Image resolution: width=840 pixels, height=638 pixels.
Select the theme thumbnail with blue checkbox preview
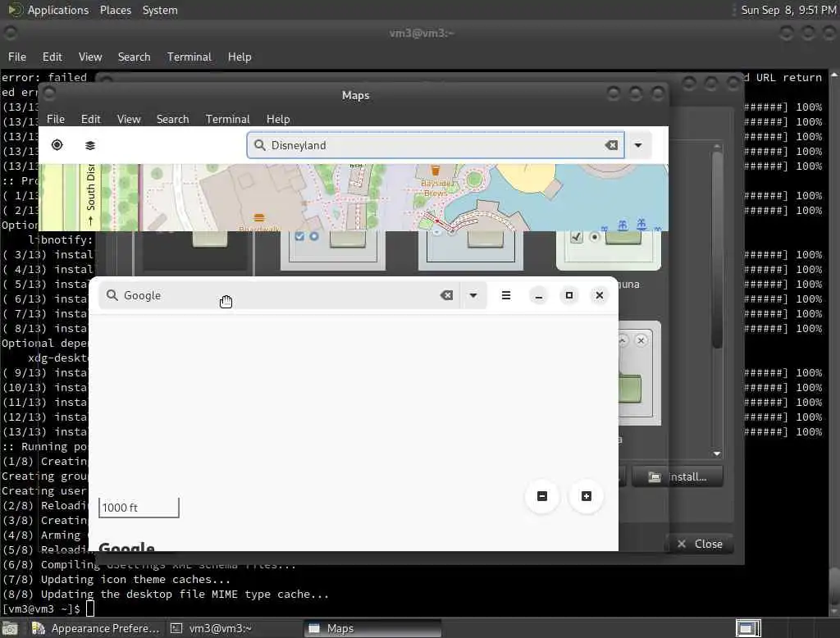coord(333,250)
